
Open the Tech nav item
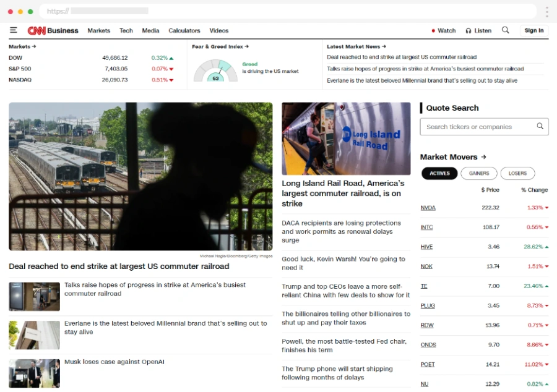coord(126,30)
